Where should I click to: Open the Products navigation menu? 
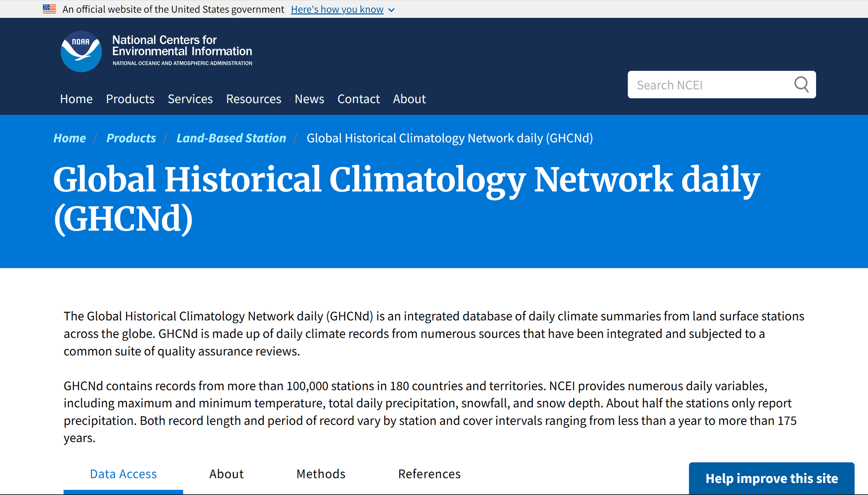[130, 99]
